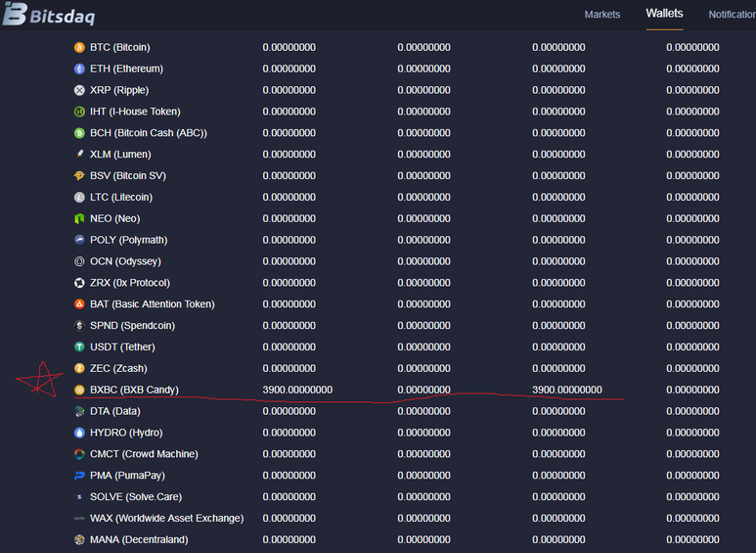Open the Notification tab
The image size is (756, 553).
pyautogui.click(x=732, y=15)
